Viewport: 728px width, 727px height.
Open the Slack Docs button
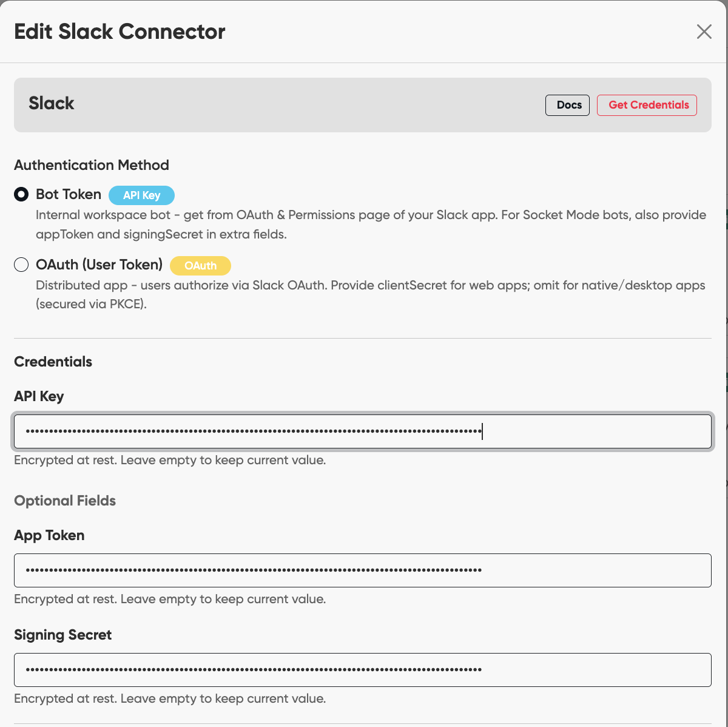(x=567, y=105)
